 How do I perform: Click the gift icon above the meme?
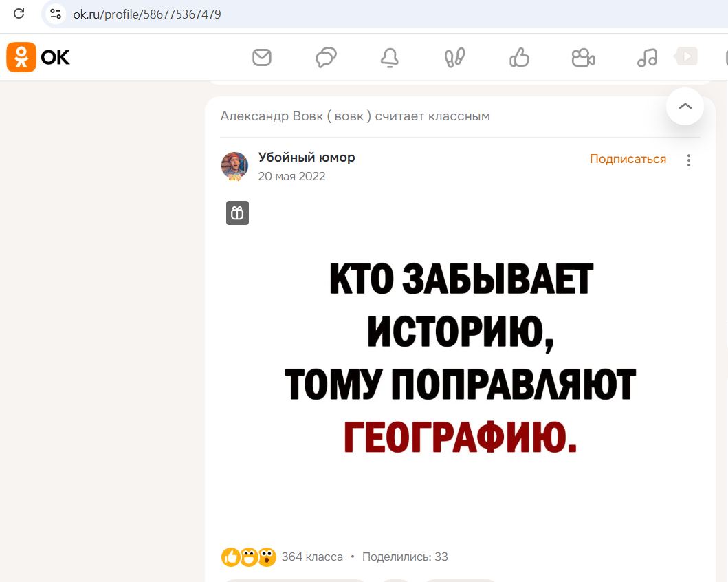[237, 213]
